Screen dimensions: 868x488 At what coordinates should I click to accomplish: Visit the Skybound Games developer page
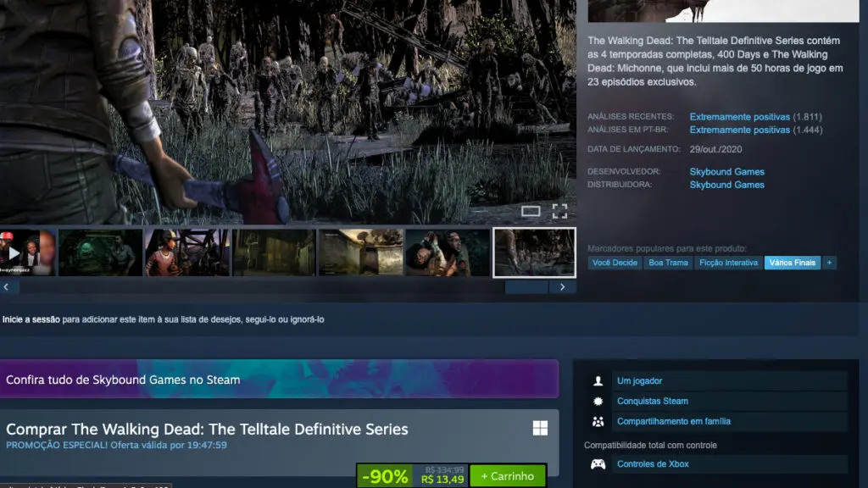726,171
